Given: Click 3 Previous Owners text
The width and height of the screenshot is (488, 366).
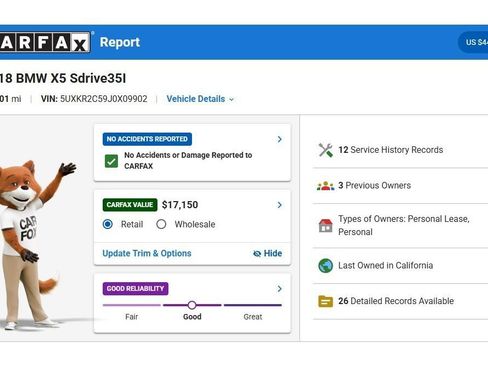Looking at the screenshot, I should click(374, 186).
